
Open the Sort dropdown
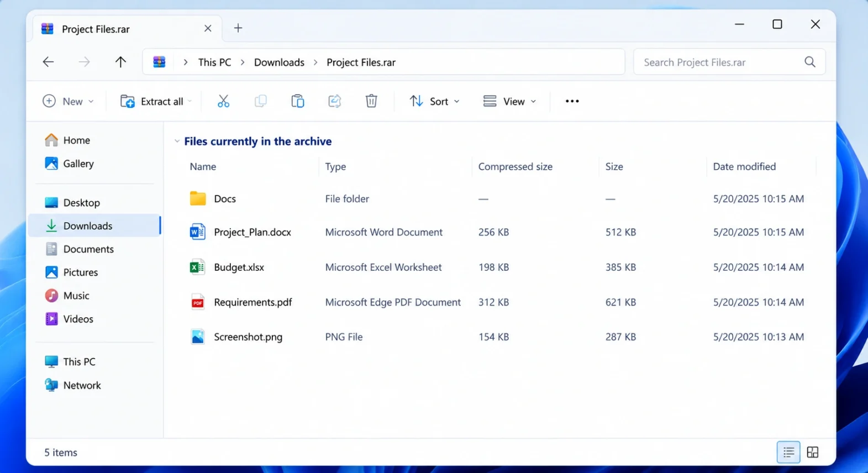coord(434,101)
